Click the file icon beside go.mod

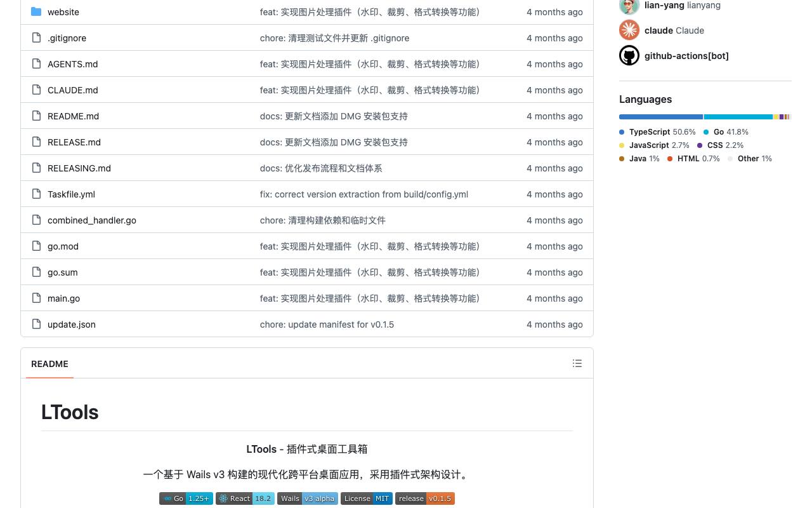tap(36, 246)
